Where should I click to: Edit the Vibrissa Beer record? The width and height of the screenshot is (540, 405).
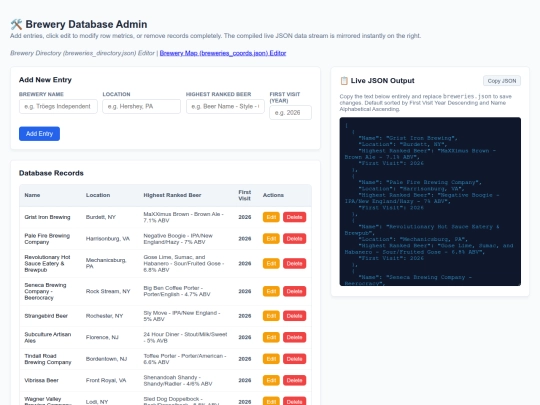coord(271,380)
